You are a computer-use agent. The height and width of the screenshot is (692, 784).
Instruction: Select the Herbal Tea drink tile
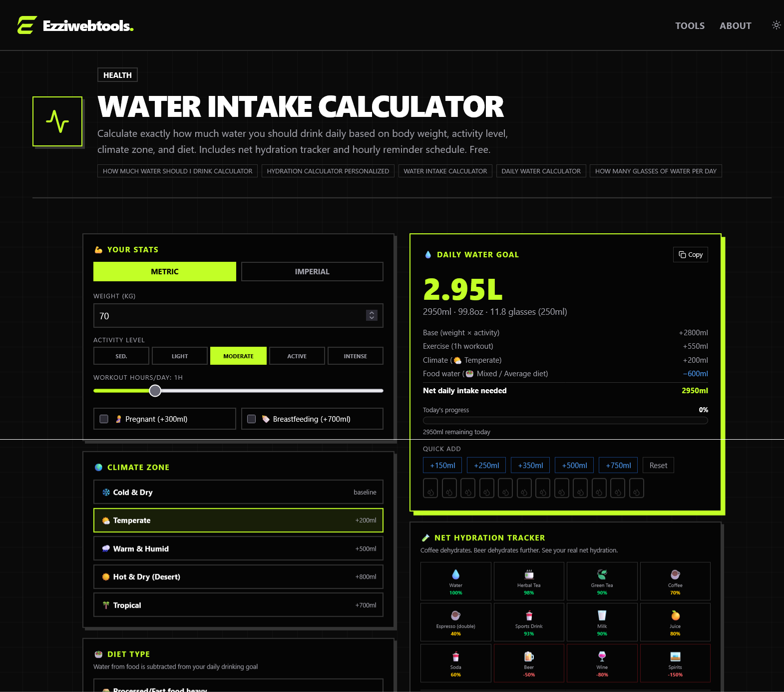tap(529, 581)
